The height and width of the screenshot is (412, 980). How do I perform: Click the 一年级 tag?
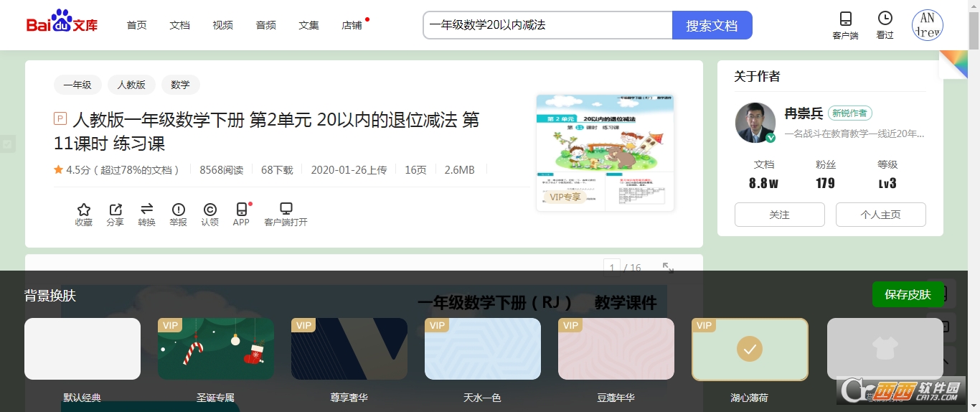pos(77,85)
